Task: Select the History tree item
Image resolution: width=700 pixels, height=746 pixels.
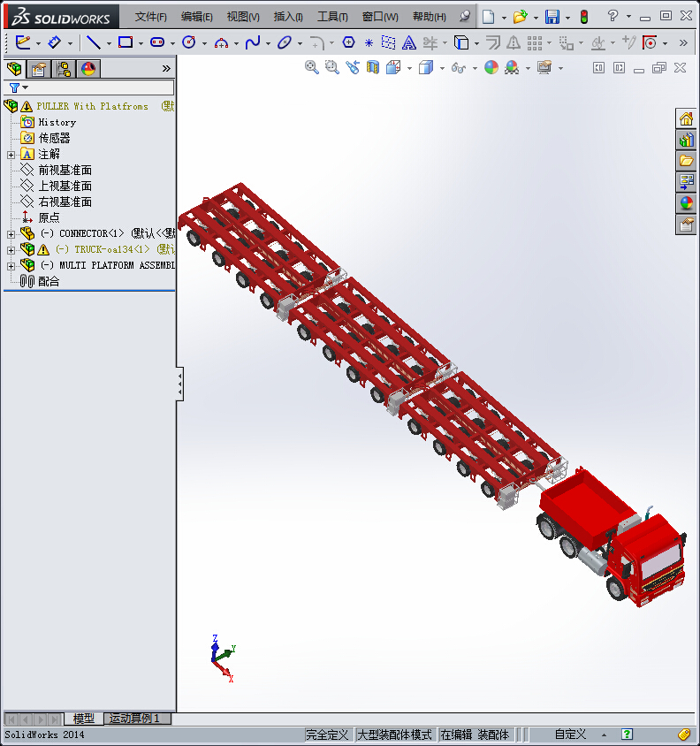Action: (x=57, y=122)
